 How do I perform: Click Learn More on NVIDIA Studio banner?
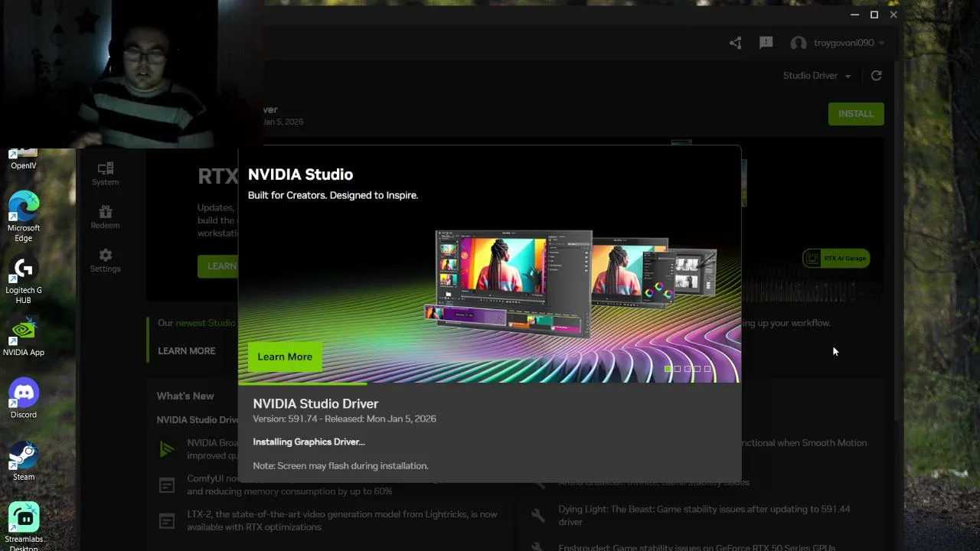point(285,357)
